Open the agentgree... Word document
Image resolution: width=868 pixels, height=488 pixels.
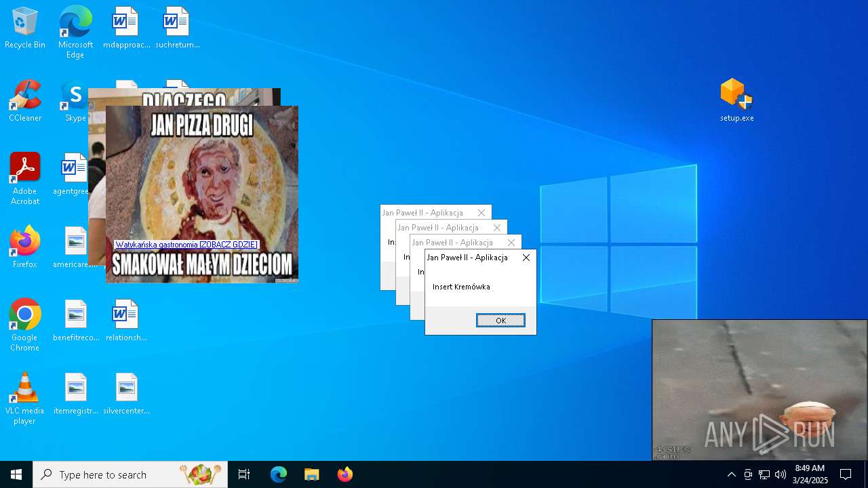[71, 175]
